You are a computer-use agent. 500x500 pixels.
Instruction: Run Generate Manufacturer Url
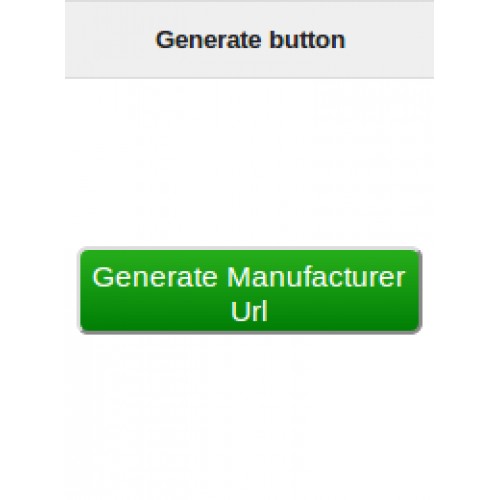click(x=250, y=291)
